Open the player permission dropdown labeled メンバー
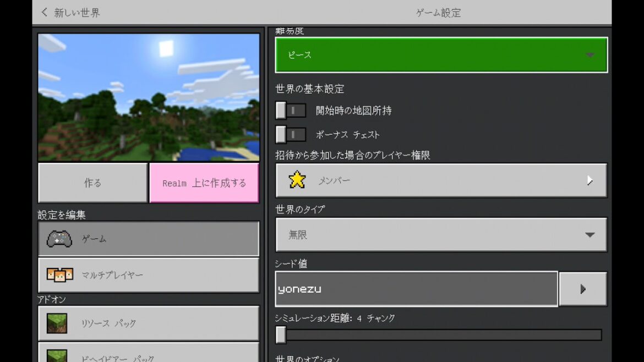This screenshot has height=362, width=644. (441, 180)
